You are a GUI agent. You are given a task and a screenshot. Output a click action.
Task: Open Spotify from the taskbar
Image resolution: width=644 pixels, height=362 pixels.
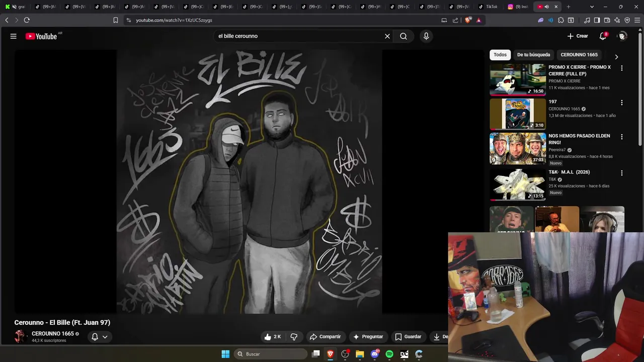tap(389, 354)
